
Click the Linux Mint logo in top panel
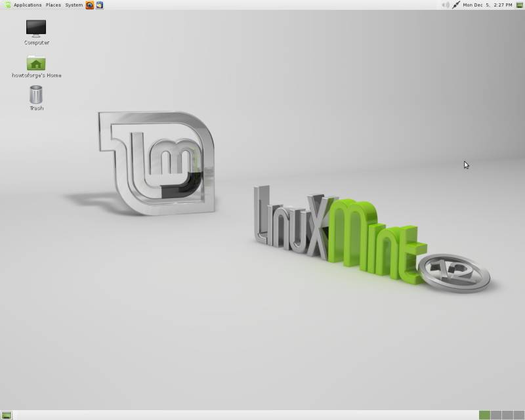[x=8, y=5]
